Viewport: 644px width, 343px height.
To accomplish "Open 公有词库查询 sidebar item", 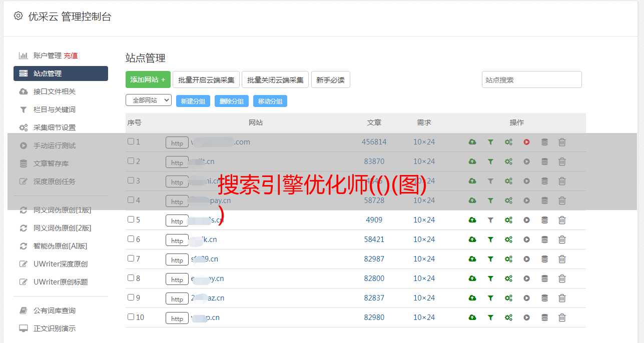I will (55, 310).
